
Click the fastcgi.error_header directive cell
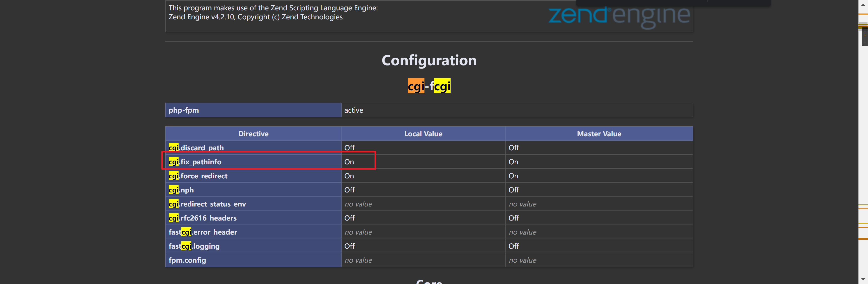[253, 232]
